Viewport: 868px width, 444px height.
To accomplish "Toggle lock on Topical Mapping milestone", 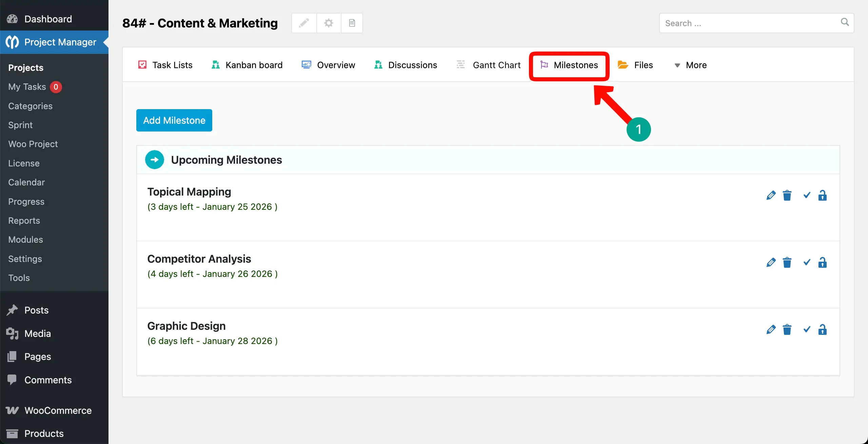I will point(822,196).
